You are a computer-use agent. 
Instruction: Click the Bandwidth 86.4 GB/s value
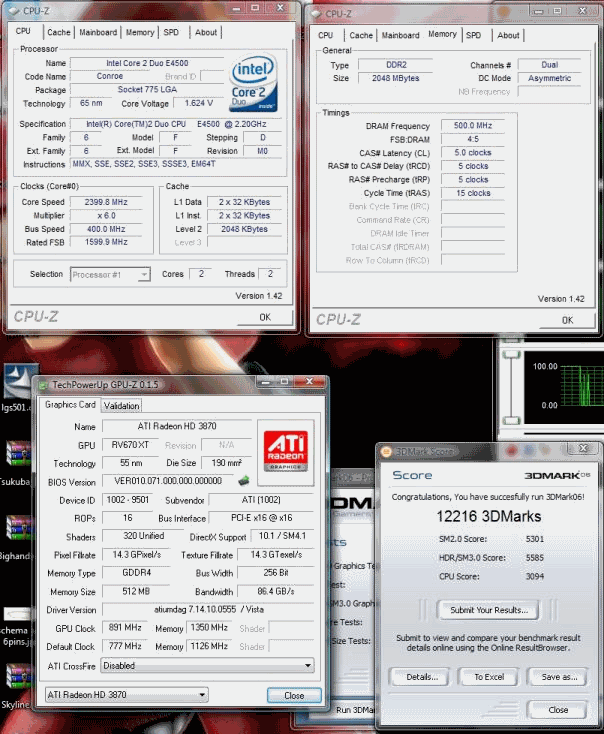click(x=276, y=591)
